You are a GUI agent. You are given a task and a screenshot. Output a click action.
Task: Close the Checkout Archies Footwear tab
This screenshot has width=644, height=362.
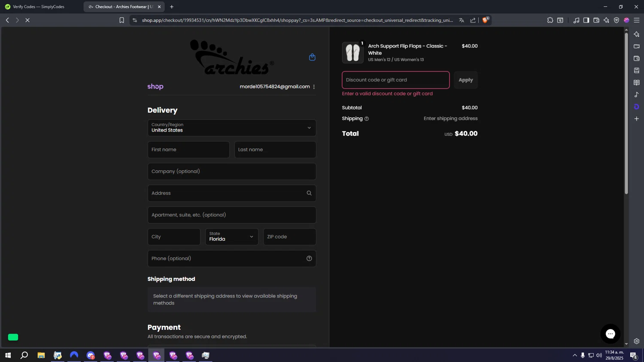159,7
